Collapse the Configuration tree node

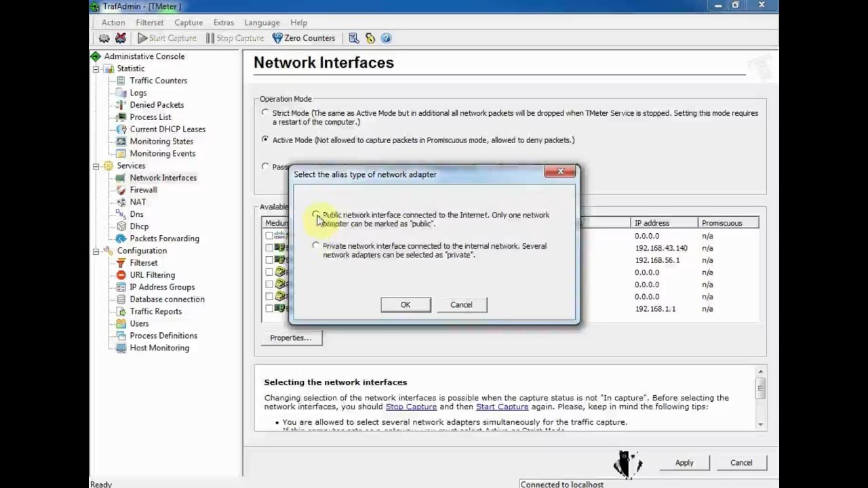[x=96, y=251]
